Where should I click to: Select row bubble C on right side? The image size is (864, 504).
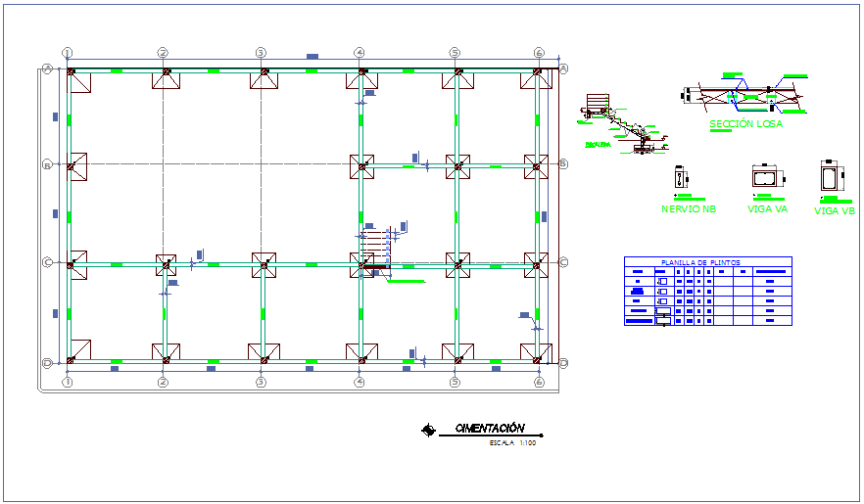tap(562, 262)
